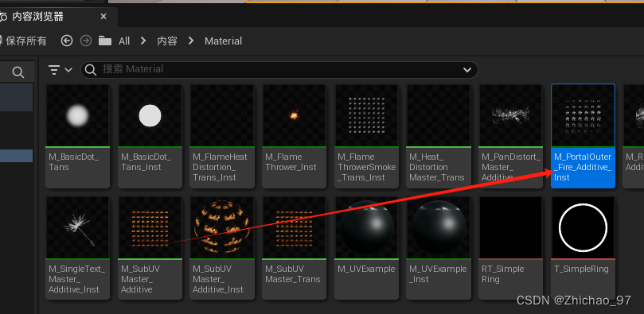
Task: Select the T_SimpleRing texture asset
Action: [583, 247]
